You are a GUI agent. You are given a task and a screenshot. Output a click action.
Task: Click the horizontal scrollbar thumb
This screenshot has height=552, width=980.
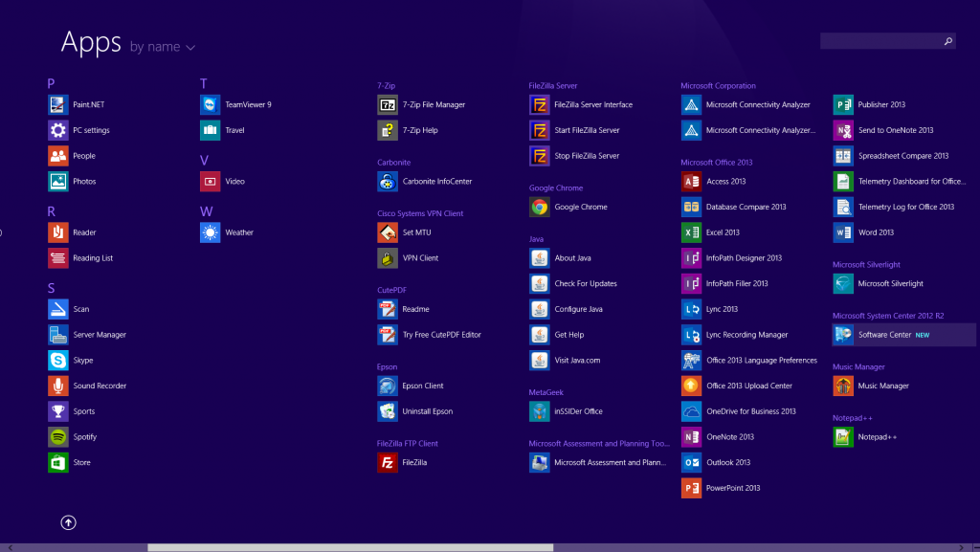click(x=350, y=547)
